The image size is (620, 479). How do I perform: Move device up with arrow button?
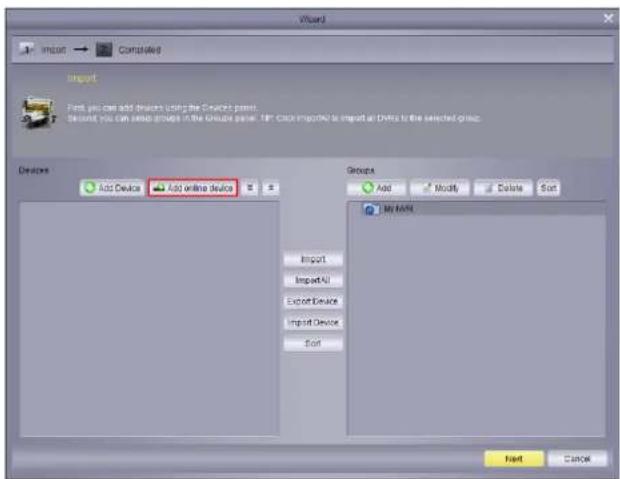coord(271,188)
